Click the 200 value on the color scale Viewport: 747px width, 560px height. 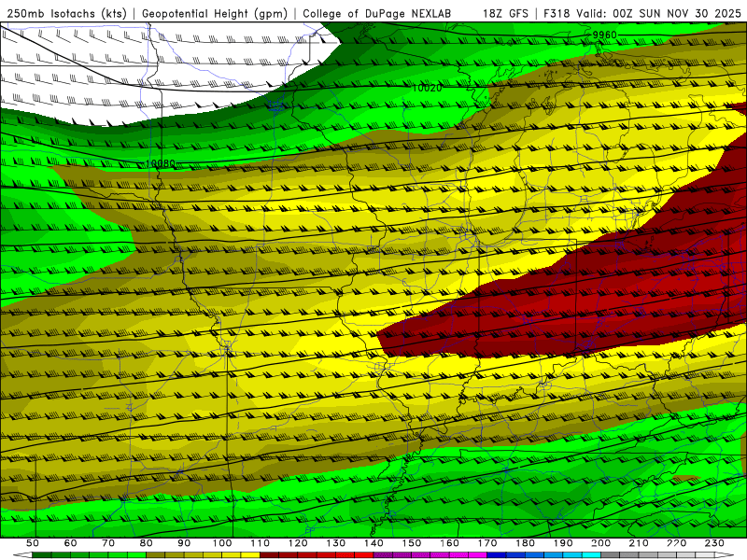pyautogui.click(x=600, y=543)
